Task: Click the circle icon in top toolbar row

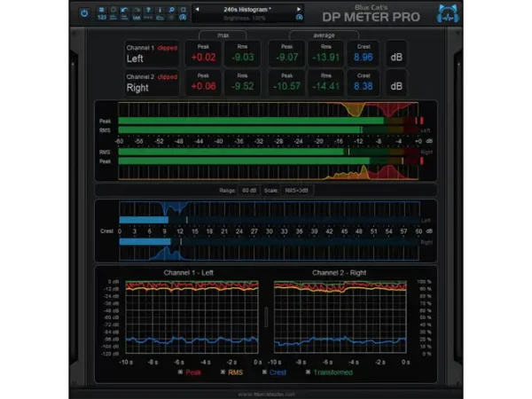Action: 113,10
